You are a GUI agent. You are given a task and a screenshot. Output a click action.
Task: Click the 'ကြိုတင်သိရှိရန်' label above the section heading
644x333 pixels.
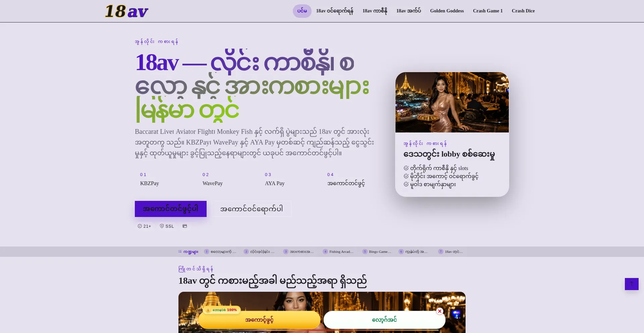[x=196, y=269]
